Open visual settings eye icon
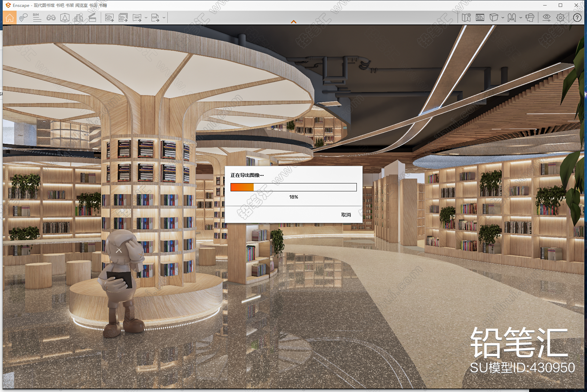This screenshot has height=392, width=587. [547, 18]
